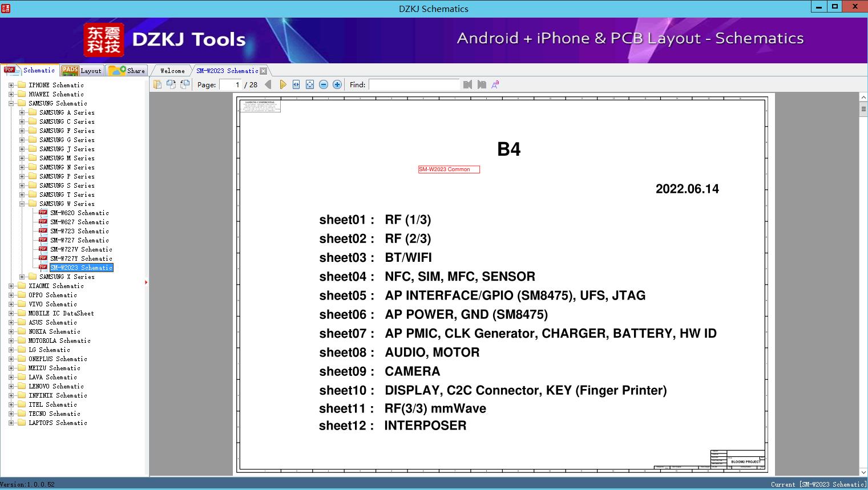Zoom in with plus icon

point(337,84)
